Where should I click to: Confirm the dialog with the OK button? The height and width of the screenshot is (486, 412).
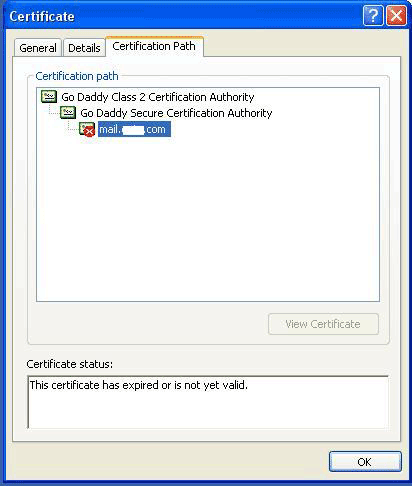point(365,462)
